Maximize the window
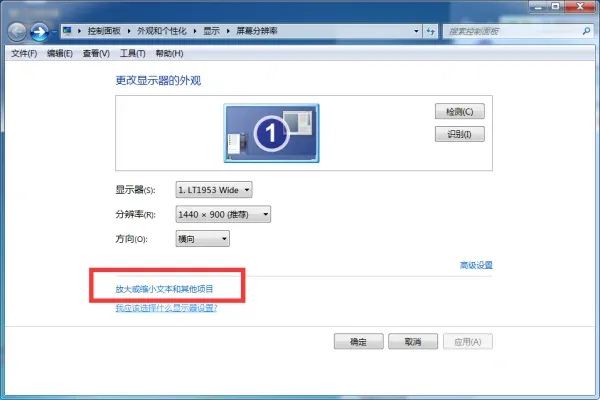 pyautogui.click(x=555, y=7)
